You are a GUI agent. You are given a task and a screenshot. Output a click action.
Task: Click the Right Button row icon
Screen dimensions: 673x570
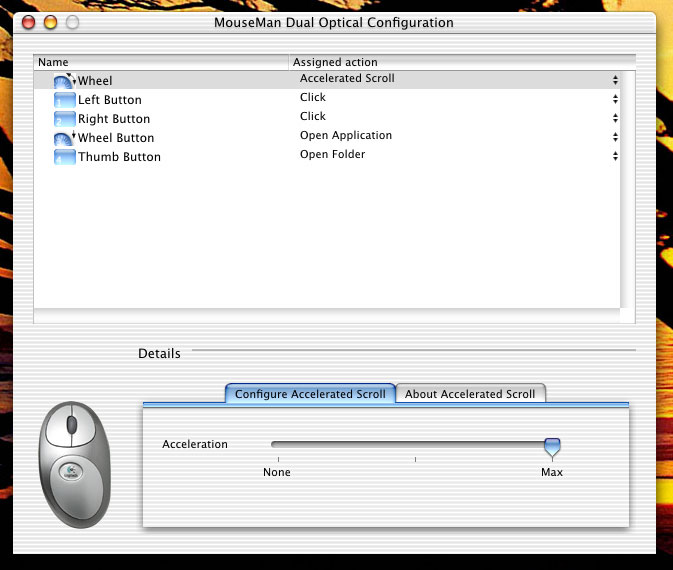coord(65,118)
